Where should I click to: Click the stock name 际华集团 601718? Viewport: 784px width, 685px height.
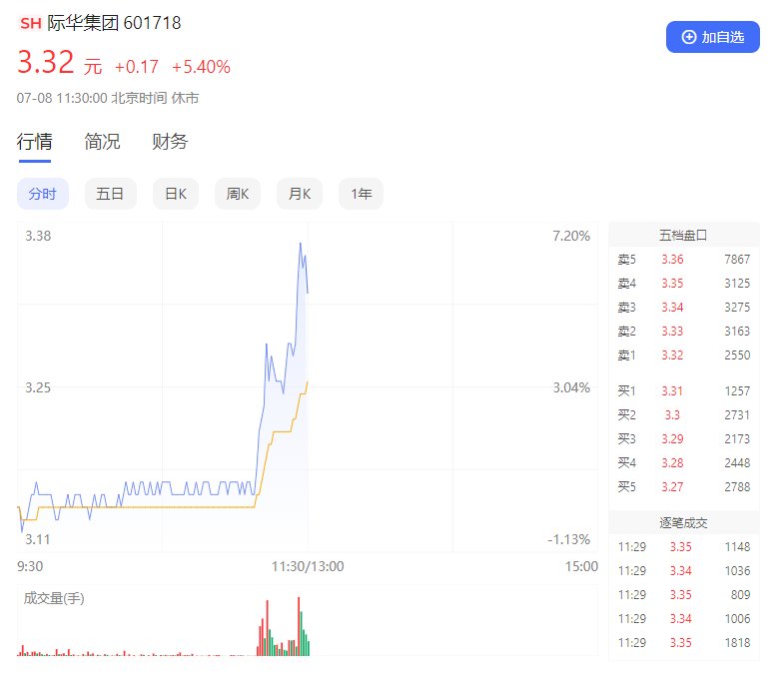click(115, 23)
